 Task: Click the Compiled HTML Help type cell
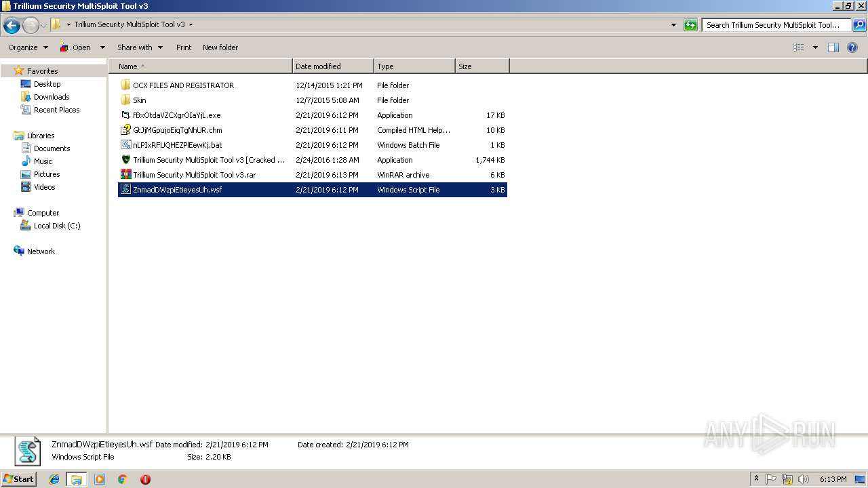pos(414,130)
